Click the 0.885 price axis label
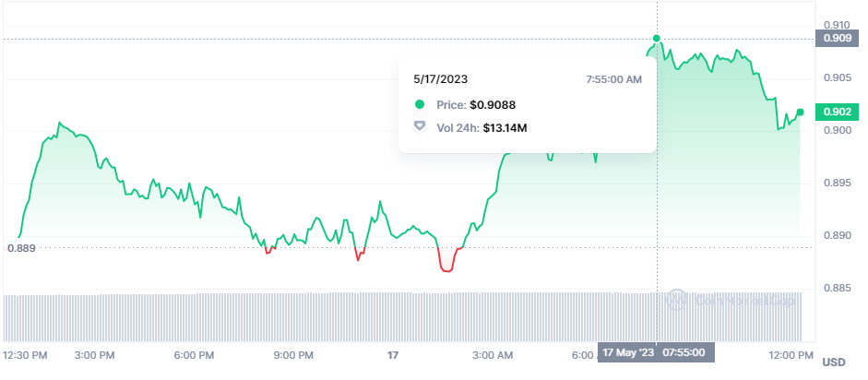The height and width of the screenshot is (380, 868). [837, 288]
